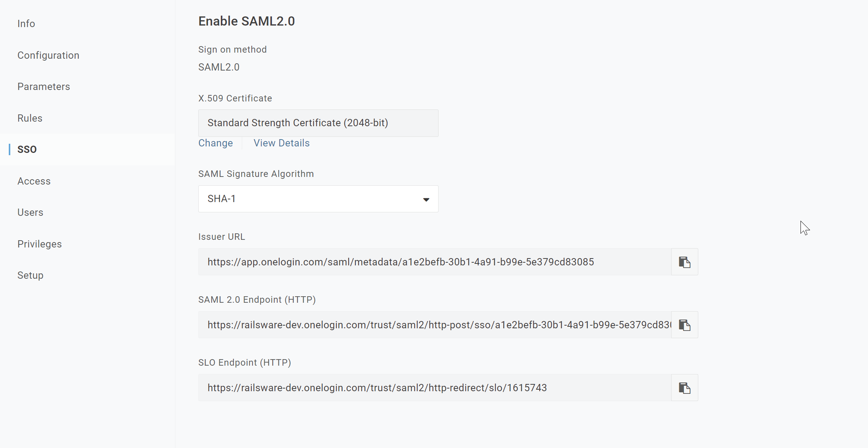Open the Users tab

pyautogui.click(x=31, y=212)
